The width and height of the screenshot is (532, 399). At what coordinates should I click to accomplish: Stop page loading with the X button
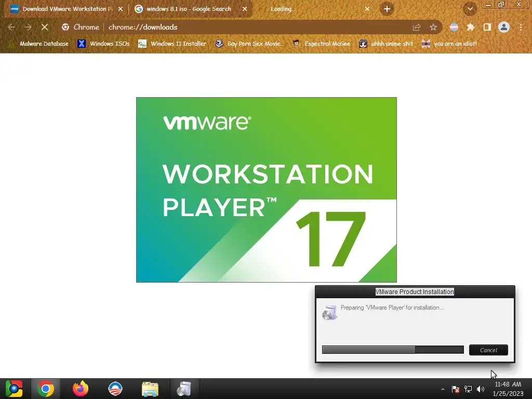pyautogui.click(x=45, y=27)
